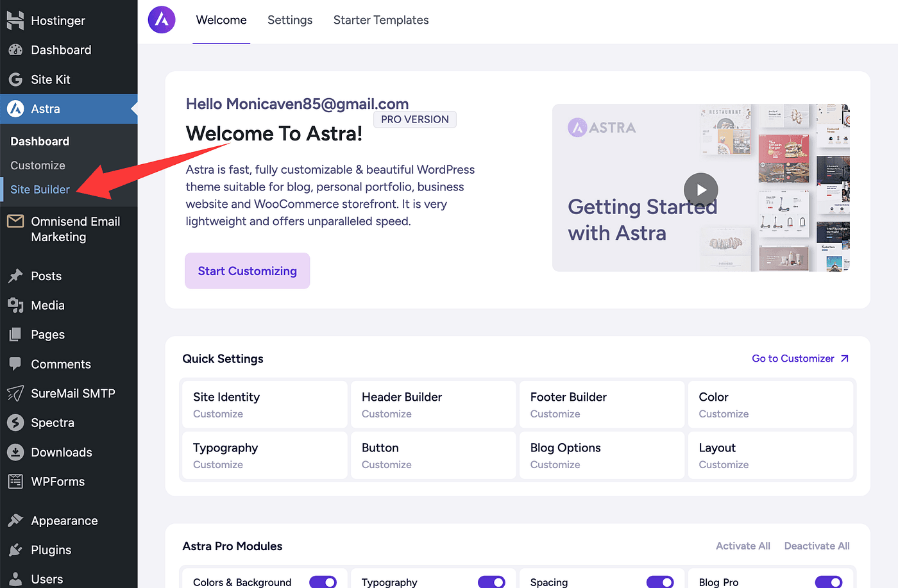Click the Downloads sidebar icon

click(x=15, y=452)
